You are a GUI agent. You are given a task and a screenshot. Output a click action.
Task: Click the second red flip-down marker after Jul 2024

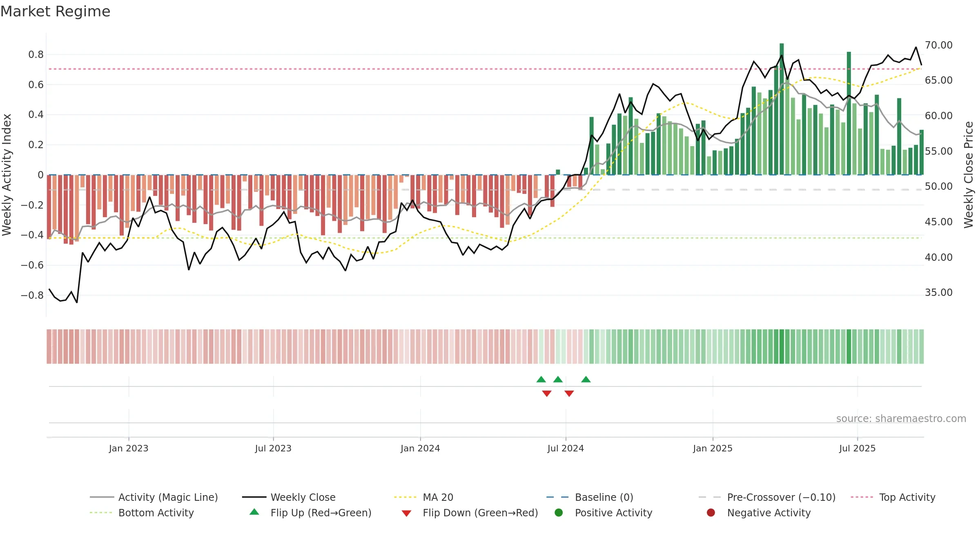[569, 393]
